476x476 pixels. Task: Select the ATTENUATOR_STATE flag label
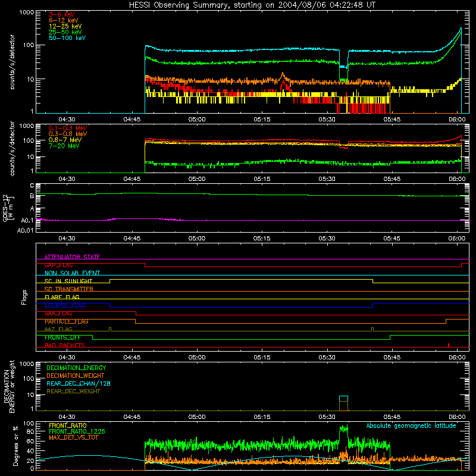click(x=72, y=257)
